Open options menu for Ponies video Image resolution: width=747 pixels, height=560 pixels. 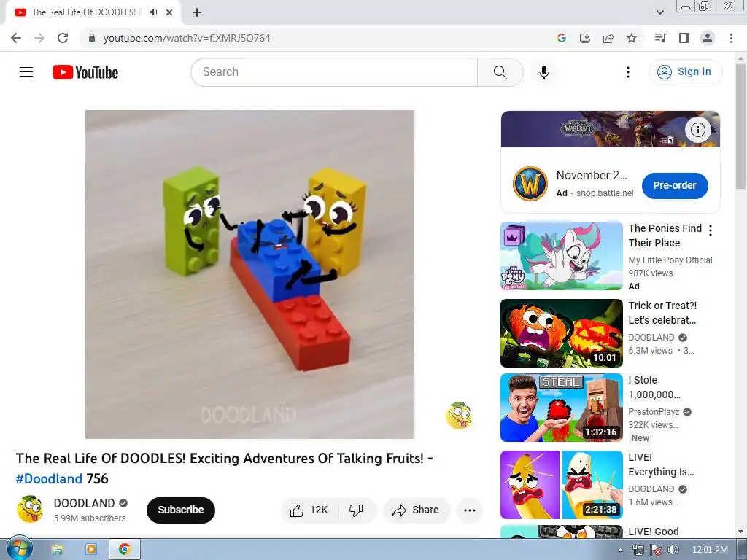pyautogui.click(x=711, y=230)
